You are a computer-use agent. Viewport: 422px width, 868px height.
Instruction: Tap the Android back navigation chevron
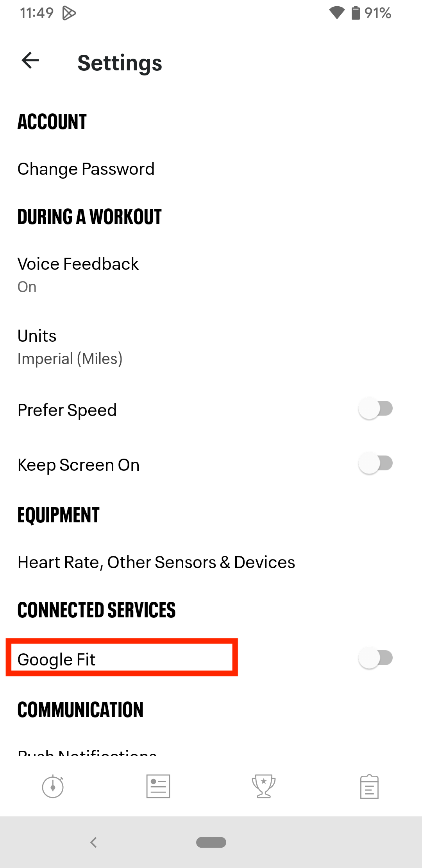[93, 842]
